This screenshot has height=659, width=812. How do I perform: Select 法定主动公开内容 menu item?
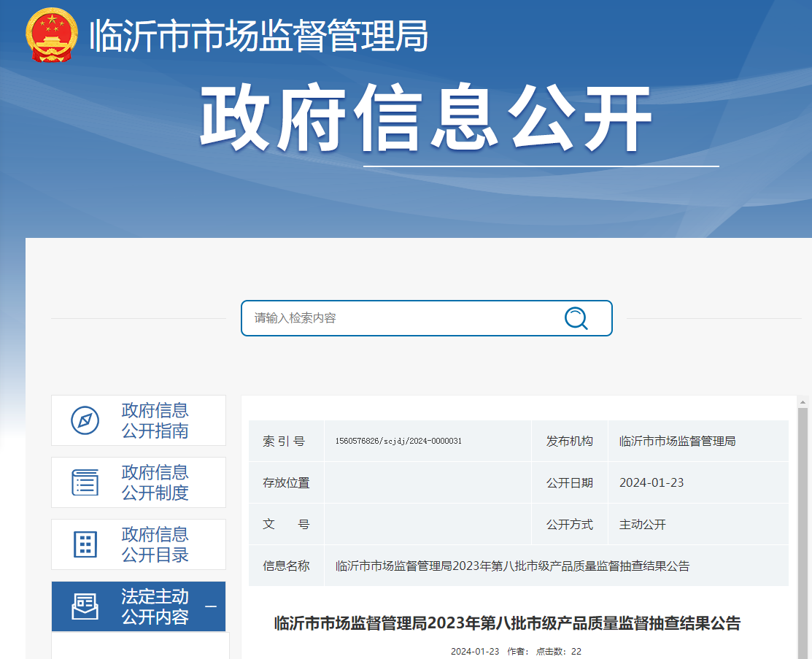pos(139,606)
